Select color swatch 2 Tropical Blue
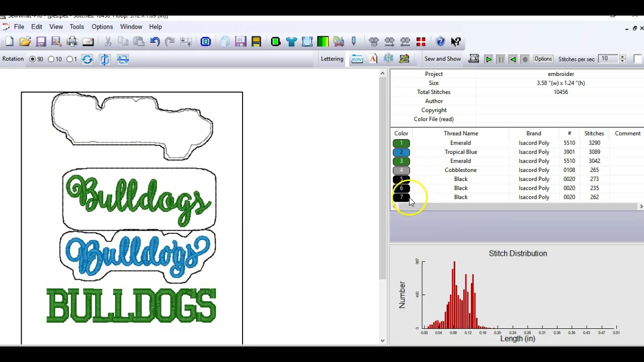644x362 pixels. 401,152
